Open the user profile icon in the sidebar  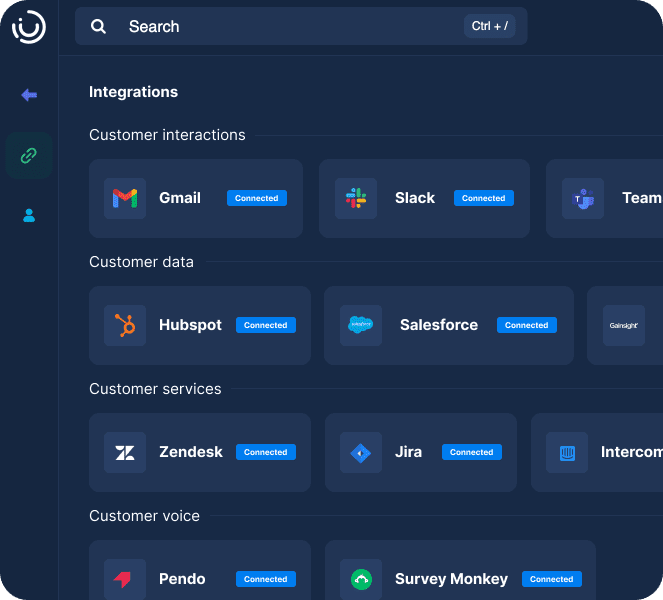pos(29,216)
